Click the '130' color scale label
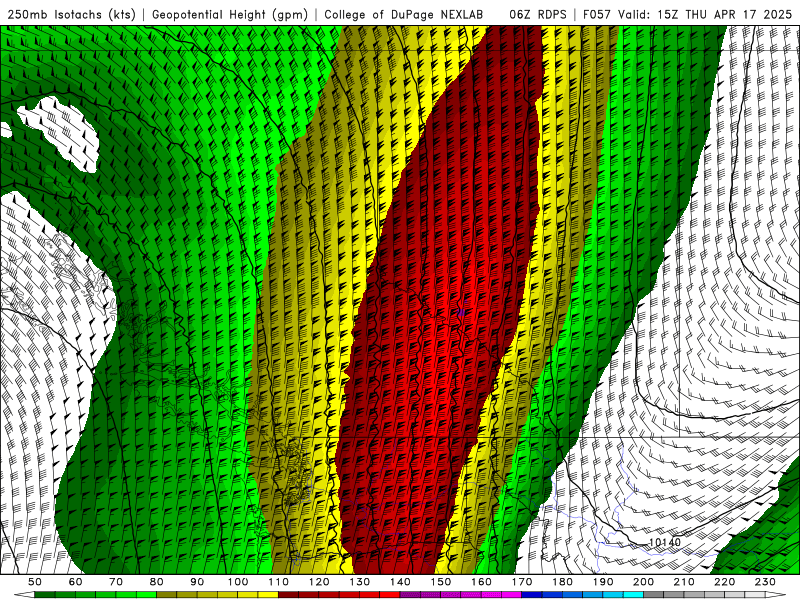This screenshot has height=600, width=800. click(360, 582)
